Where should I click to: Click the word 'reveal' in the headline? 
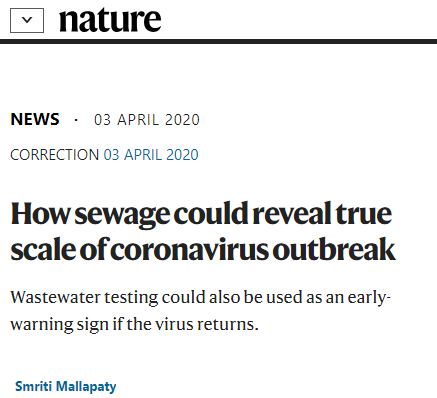292,214
